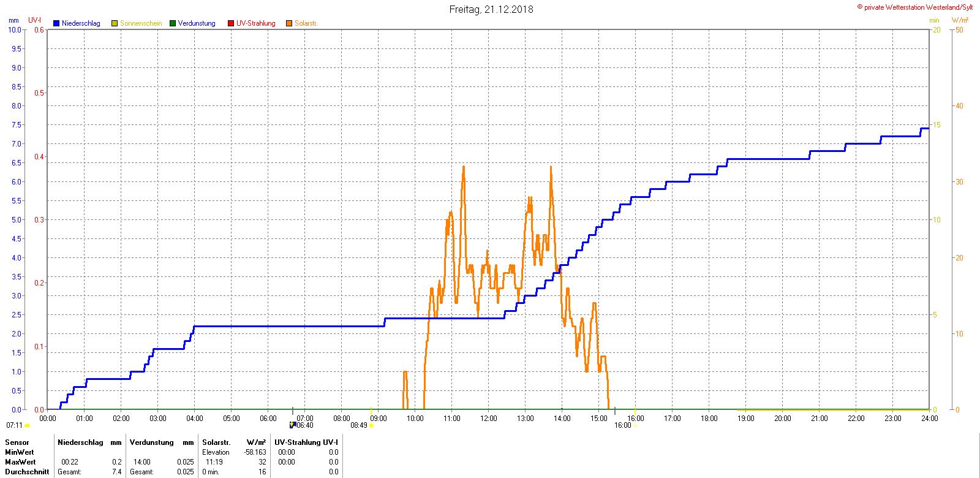
Task: Click the orange "40" W/m² axis tick
Action: click(x=959, y=106)
